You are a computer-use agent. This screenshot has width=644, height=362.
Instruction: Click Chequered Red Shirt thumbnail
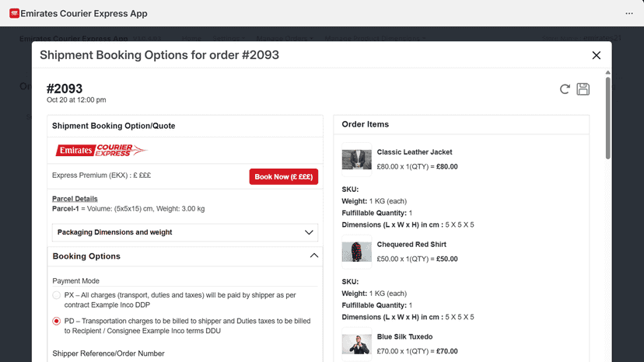356,252
